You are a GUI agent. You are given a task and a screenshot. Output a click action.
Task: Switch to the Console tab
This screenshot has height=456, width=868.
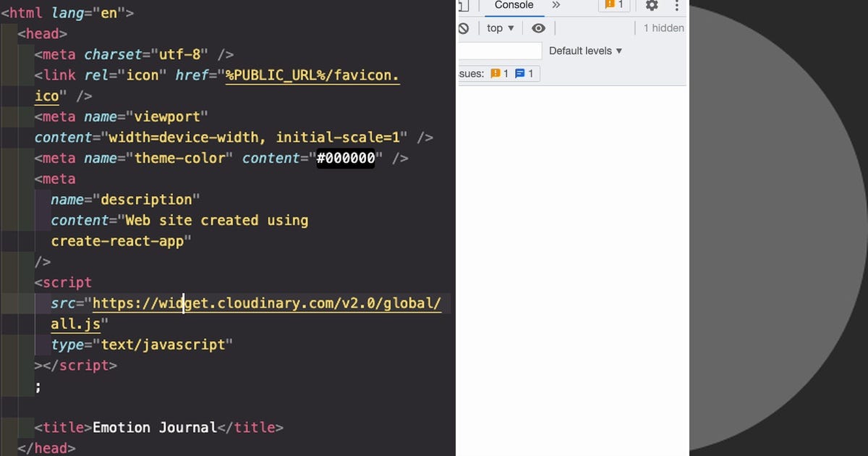tap(514, 5)
